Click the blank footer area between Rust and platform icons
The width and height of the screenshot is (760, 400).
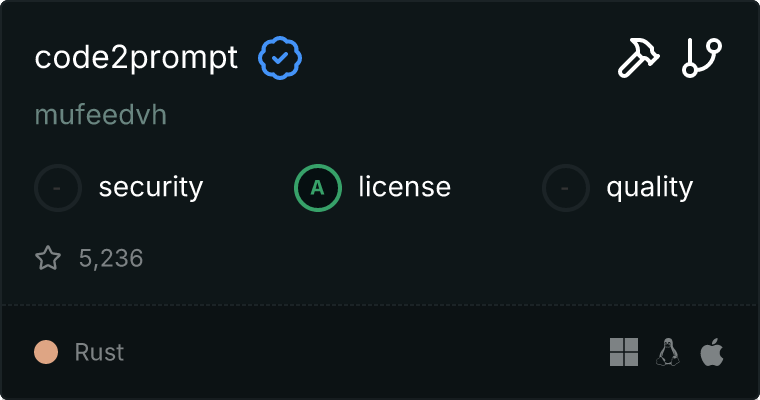point(360,352)
